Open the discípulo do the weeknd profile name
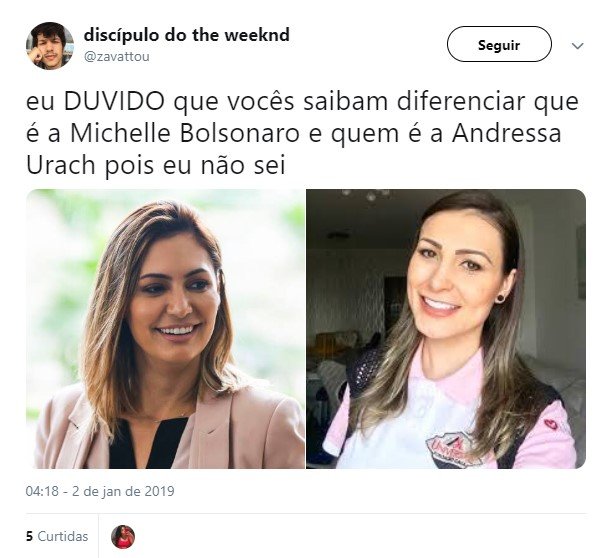The width and height of the screenshot is (612, 558). pos(187,35)
